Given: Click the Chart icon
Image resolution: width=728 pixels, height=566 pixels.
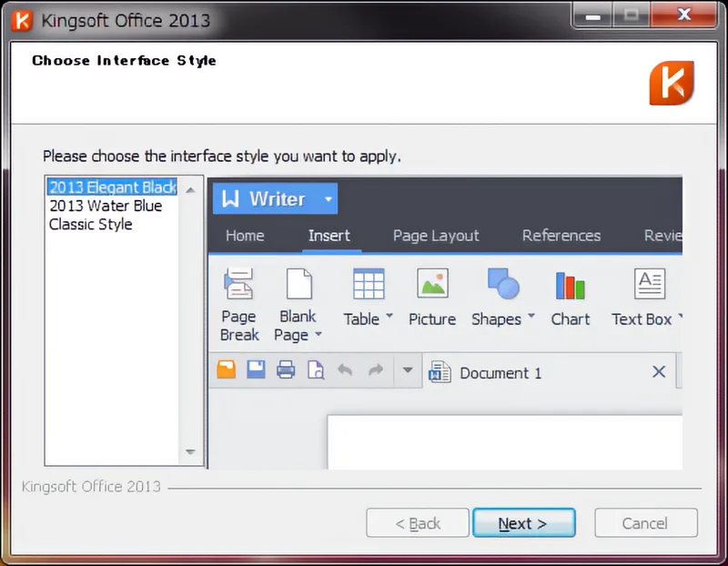Looking at the screenshot, I should click(x=571, y=286).
